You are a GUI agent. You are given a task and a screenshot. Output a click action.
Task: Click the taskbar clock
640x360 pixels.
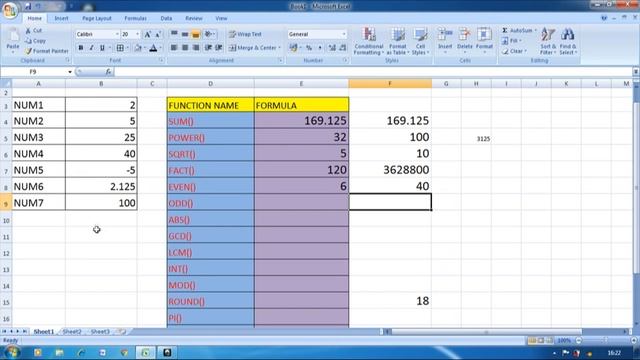pyautogui.click(x=614, y=353)
